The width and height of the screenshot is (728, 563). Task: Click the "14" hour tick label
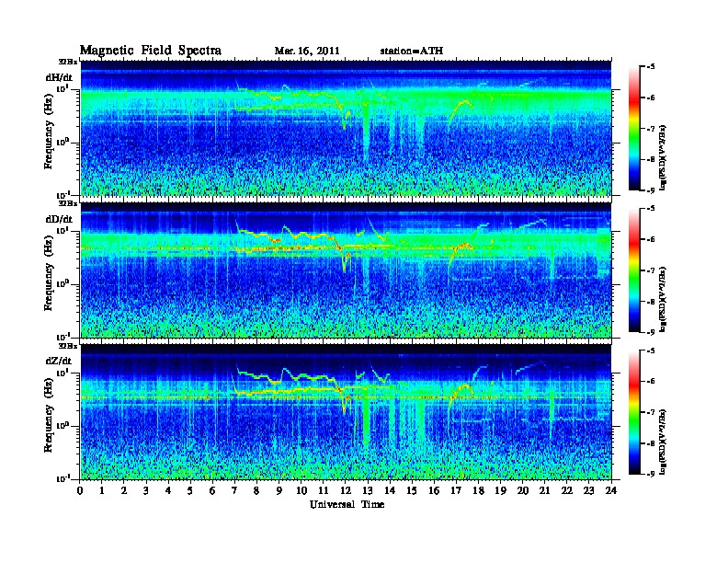(390, 490)
